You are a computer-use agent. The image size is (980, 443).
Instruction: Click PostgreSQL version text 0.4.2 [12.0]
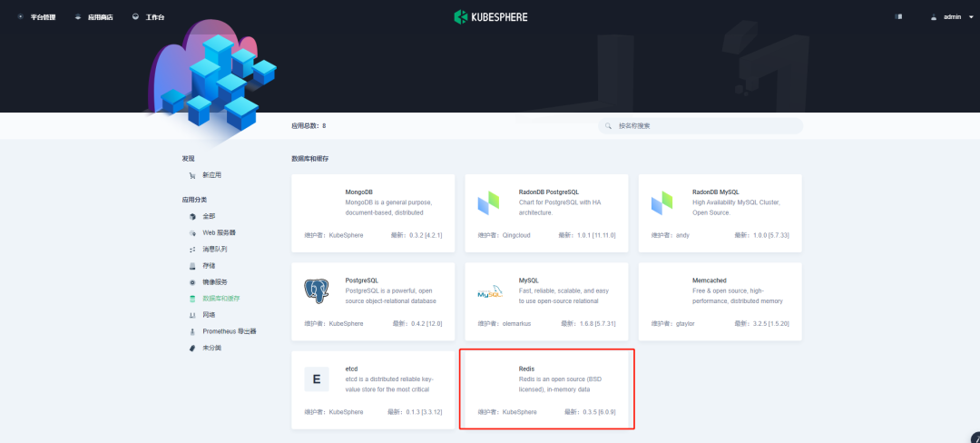[426, 324]
